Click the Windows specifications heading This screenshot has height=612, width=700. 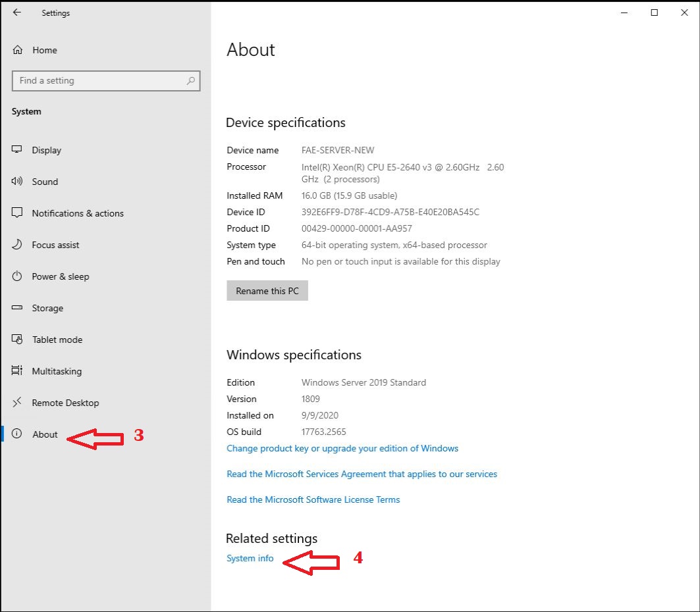294,355
